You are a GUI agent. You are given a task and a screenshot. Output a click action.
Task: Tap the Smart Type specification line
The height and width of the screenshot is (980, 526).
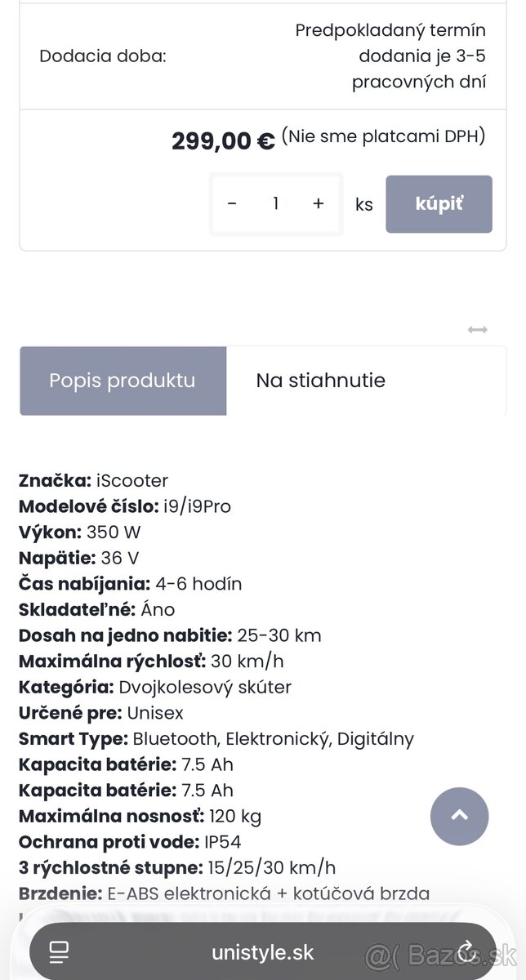coord(216,738)
